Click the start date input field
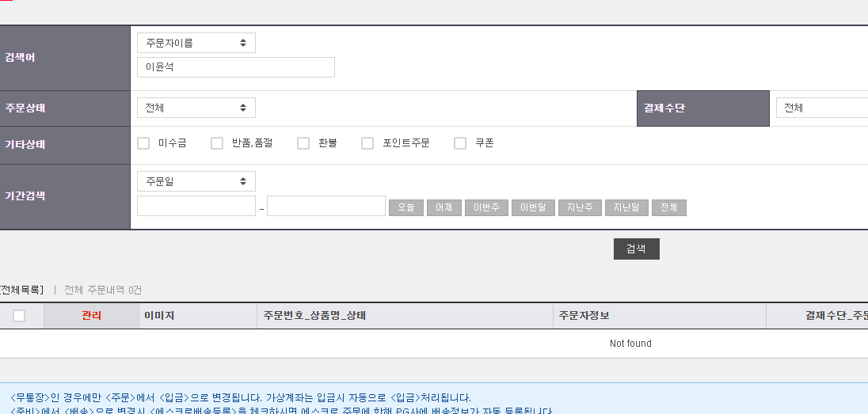Screen dimensions: 868x414 [196, 207]
